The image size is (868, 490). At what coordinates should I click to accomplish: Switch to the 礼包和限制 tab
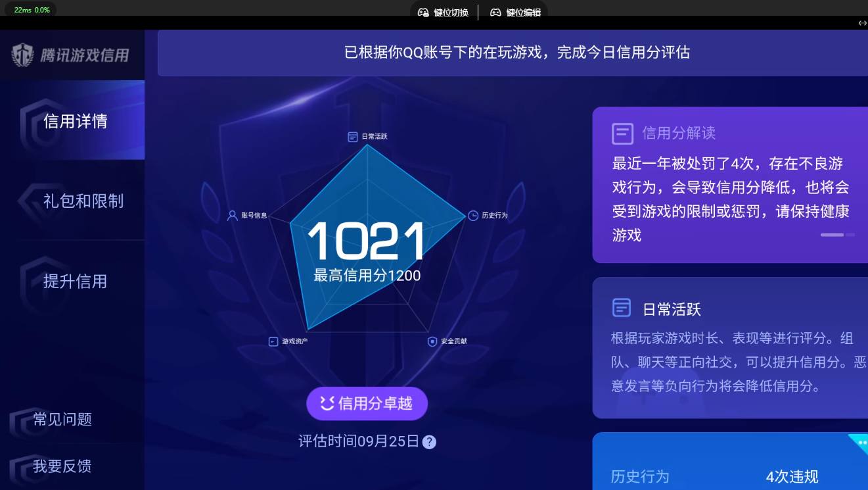72,201
